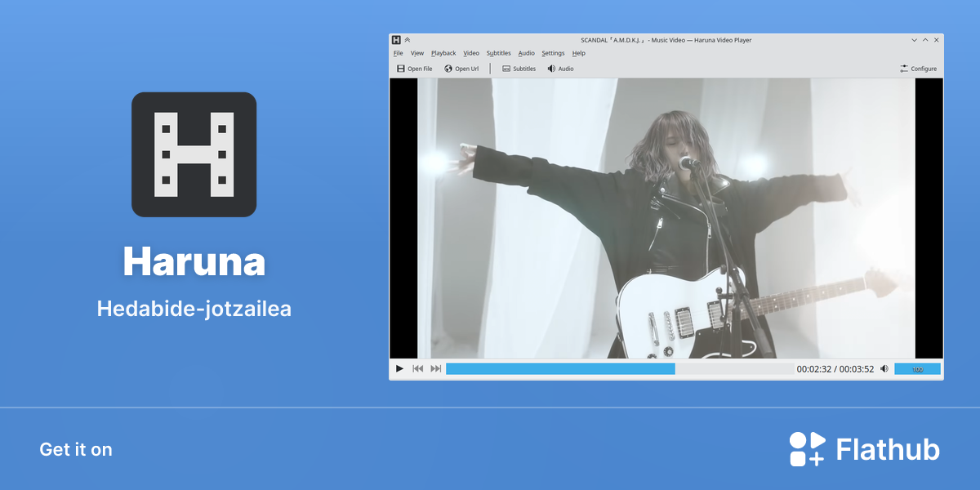980x490 pixels.
Task: Click the video playback area
Action: click(x=666, y=218)
